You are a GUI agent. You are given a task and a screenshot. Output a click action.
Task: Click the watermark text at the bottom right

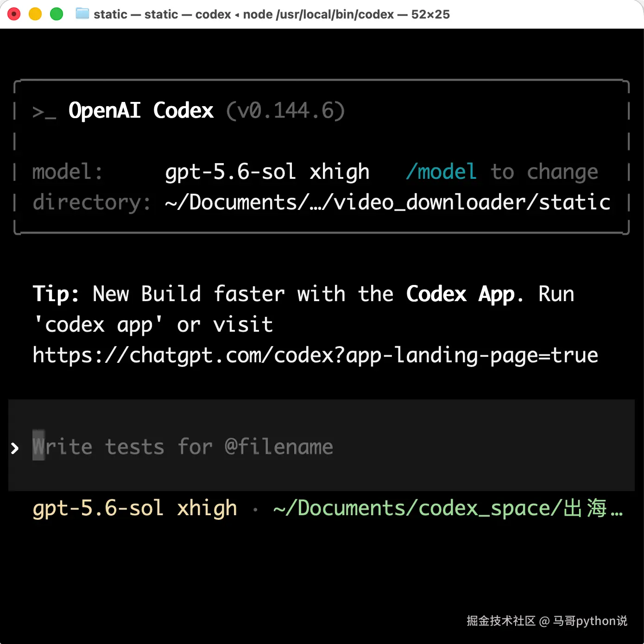click(x=547, y=621)
